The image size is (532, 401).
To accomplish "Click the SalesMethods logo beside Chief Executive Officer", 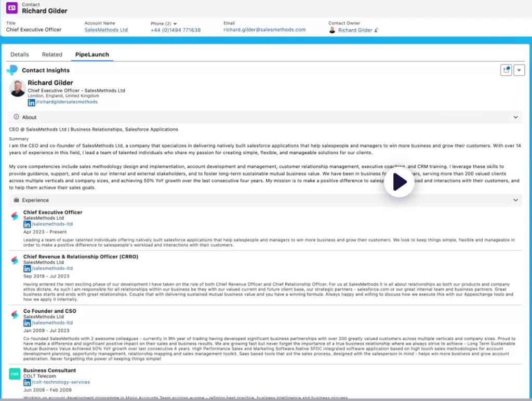I will (15, 216).
